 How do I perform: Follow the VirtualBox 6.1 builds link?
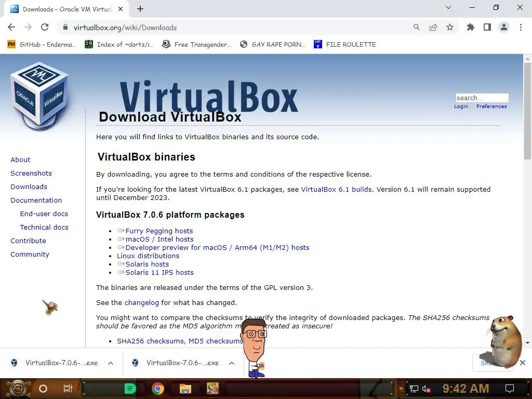click(336, 189)
